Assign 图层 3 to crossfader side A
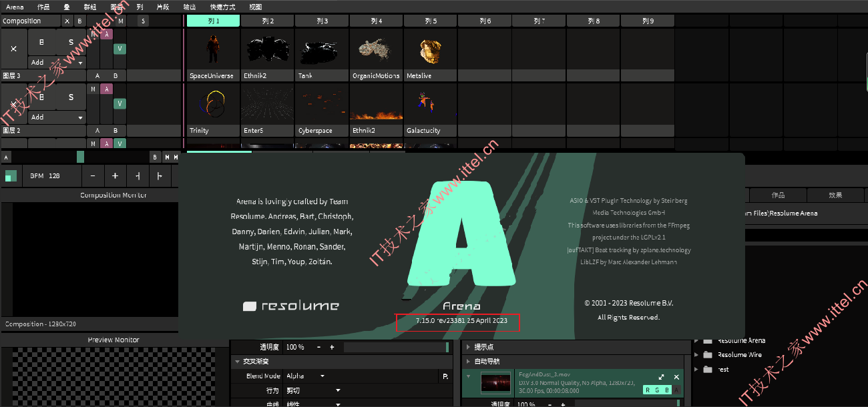 (x=97, y=75)
